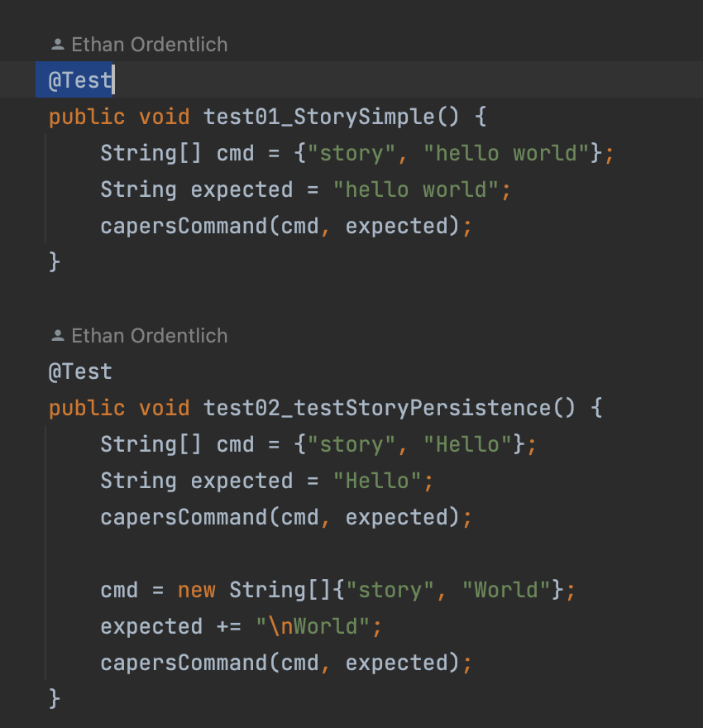Click the capersCommand call inside test01_StorySimple
703x728 pixels.
click(182, 226)
